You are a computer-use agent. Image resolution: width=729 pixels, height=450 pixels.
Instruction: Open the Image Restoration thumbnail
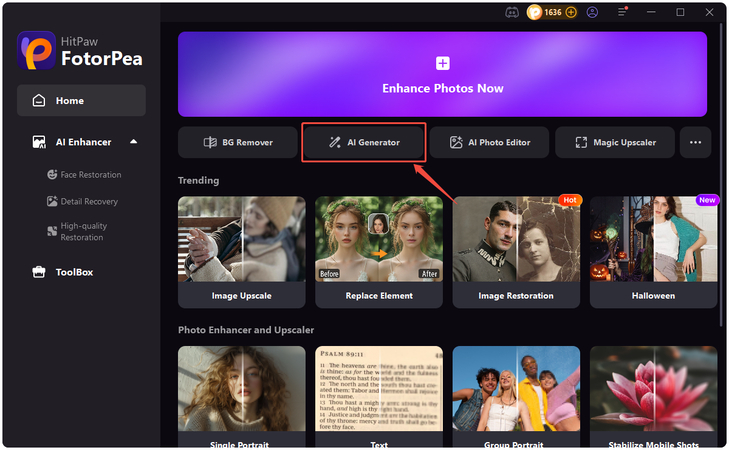pyautogui.click(x=516, y=239)
